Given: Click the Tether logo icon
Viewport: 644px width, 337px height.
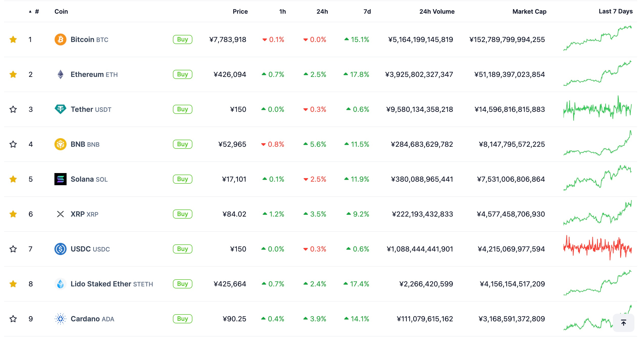Looking at the screenshot, I should (x=61, y=109).
